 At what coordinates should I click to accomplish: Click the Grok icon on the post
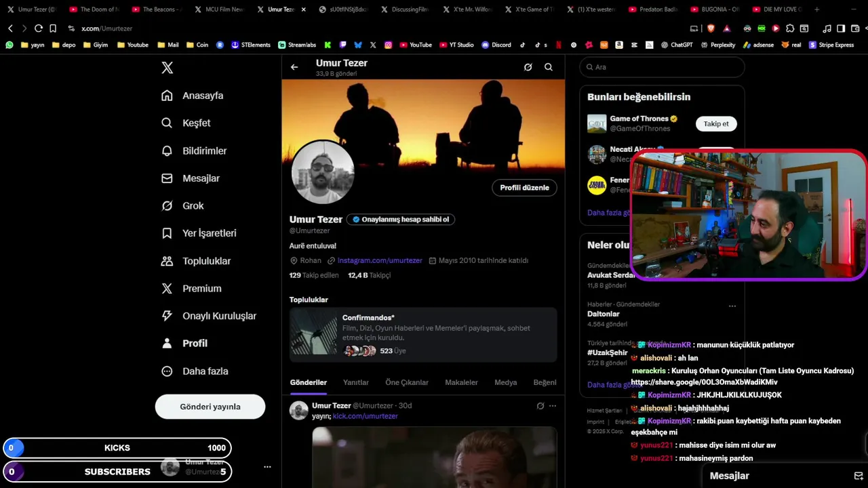[540, 406]
